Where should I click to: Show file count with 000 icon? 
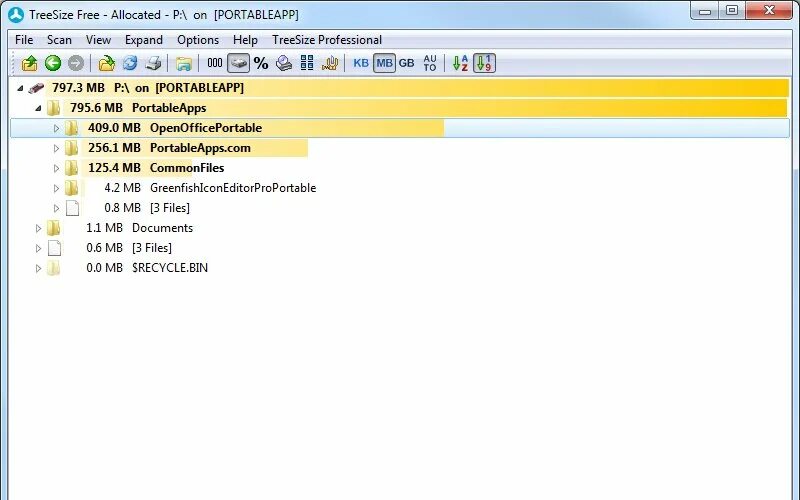coord(215,63)
